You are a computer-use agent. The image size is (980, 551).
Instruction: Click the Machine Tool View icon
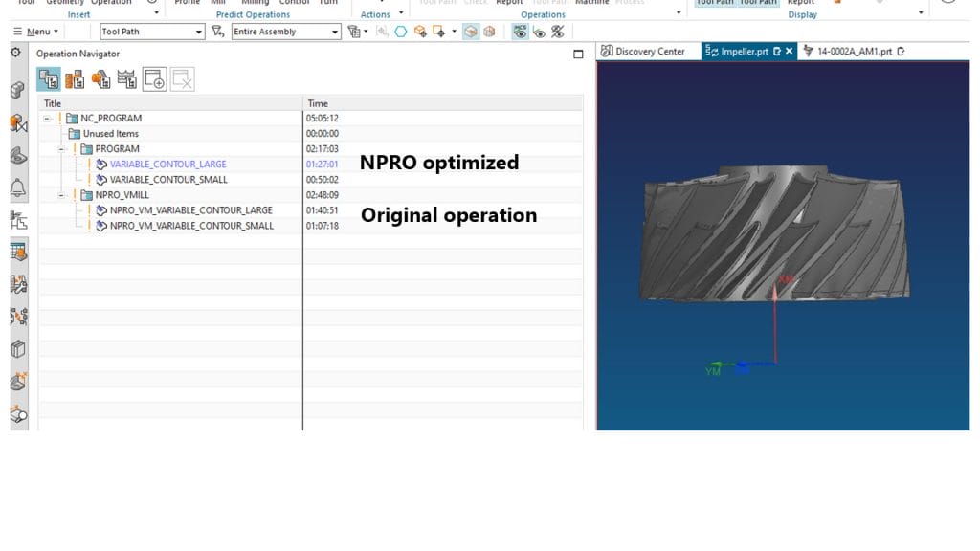pyautogui.click(x=75, y=80)
